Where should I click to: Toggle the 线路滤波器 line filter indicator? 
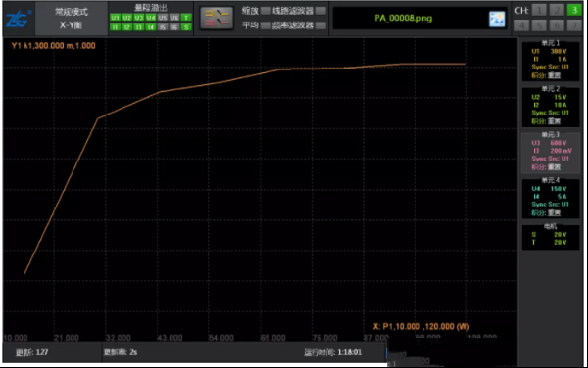[320, 11]
